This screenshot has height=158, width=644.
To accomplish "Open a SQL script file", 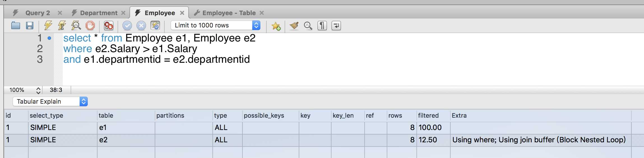I will coord(16,26).
